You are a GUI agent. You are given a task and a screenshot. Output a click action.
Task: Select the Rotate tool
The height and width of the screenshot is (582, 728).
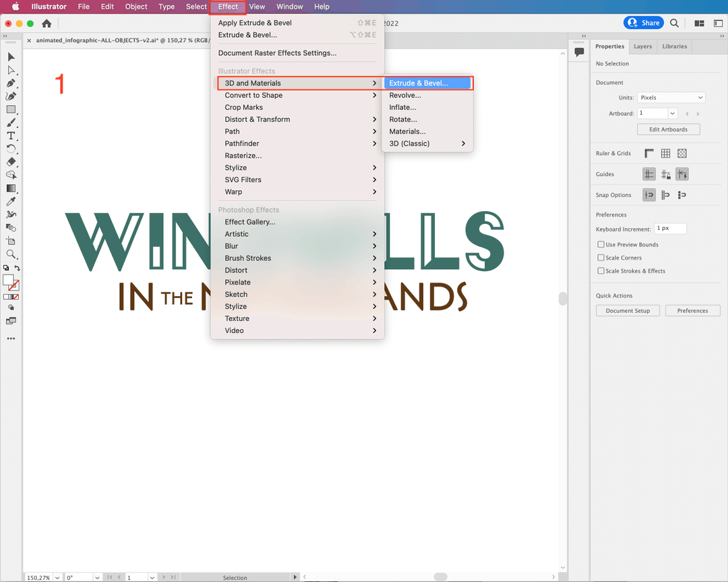pyautogui.click(x=11, y=148)
